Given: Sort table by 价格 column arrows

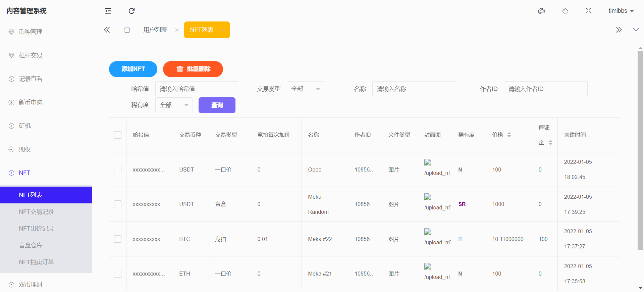Looking at the screenshot, I should [x=509, y=135].
